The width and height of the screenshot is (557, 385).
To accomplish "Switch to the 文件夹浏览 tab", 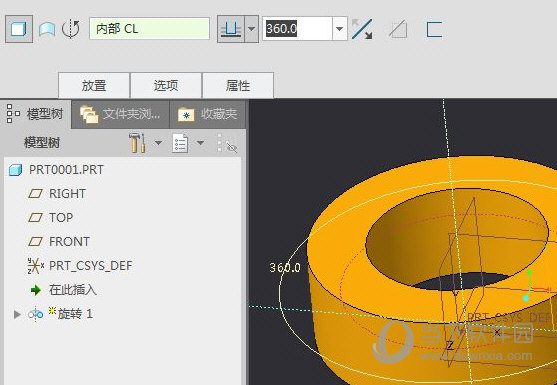I will pos(120,114).
